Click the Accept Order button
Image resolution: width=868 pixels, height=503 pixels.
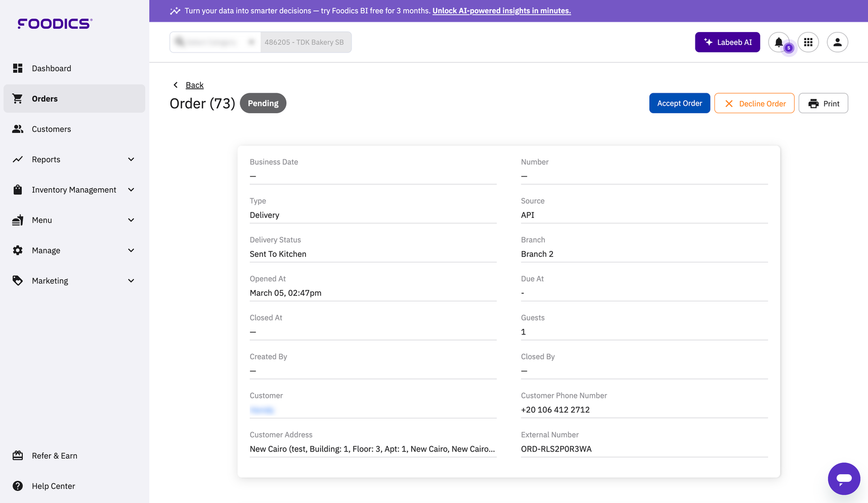(680, 104)
